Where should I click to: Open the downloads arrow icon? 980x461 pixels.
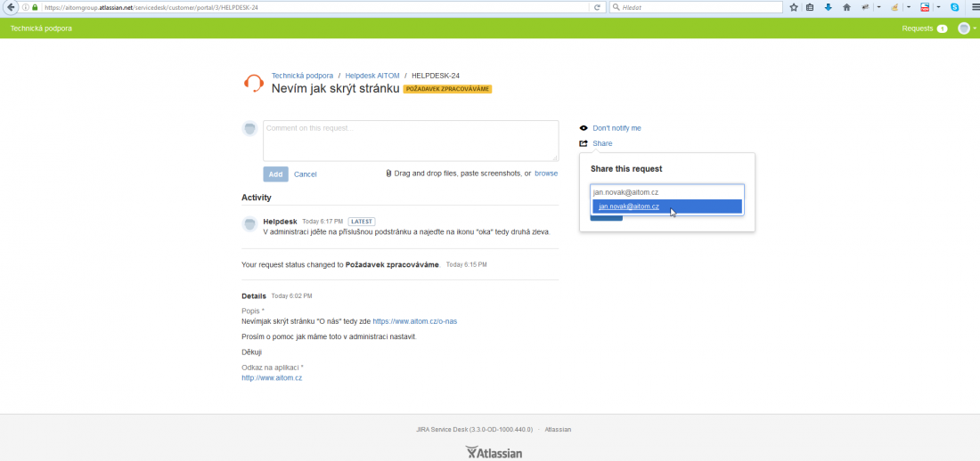pyautogui.click(x=828, y=7)
